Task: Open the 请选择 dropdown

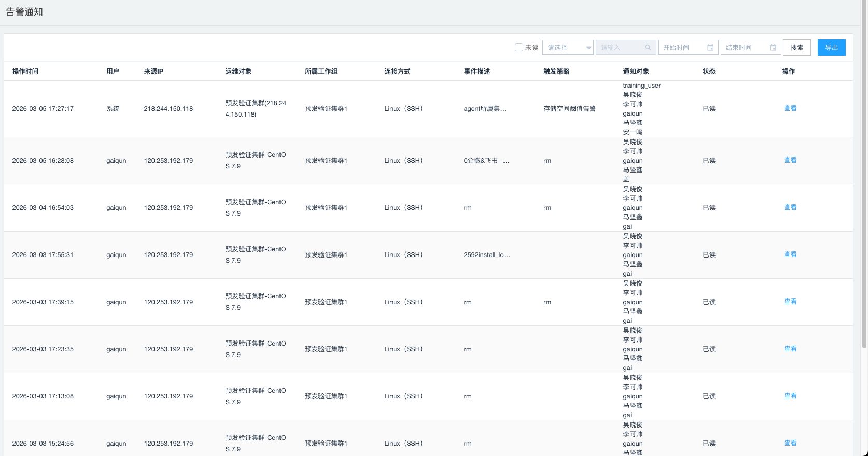Action: (568, 48)
